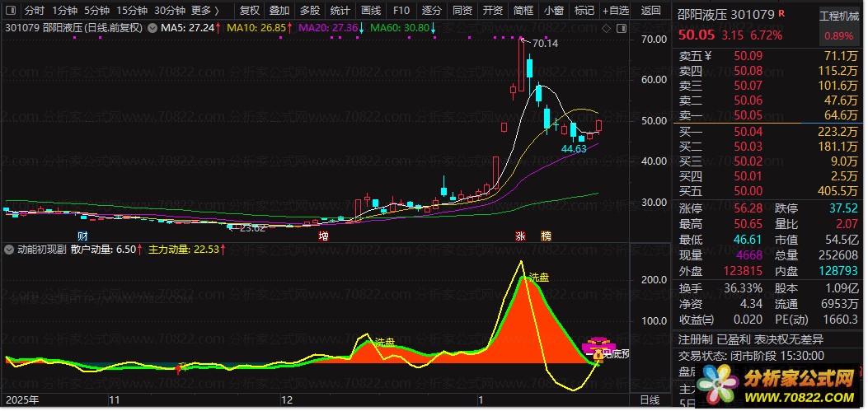Click the upper 洗盘 label near peak
The height and width of the screenshot is (411, 868).
coord(539,278)
